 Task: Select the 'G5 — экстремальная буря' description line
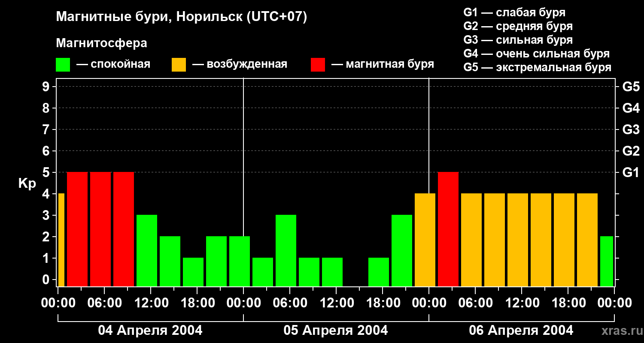[537, 67]
